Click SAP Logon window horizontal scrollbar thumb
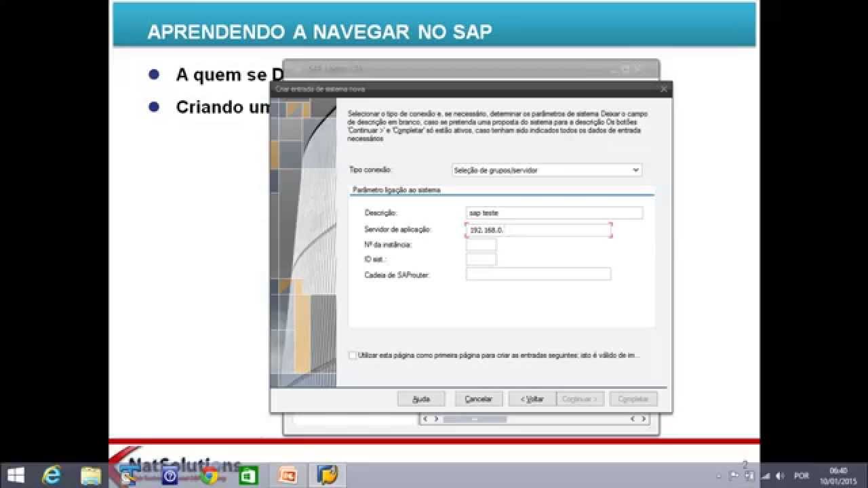 (x=475, y=419)
